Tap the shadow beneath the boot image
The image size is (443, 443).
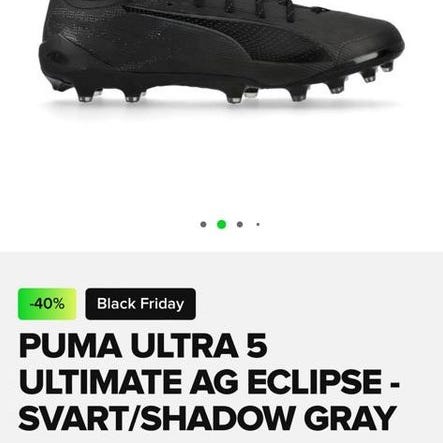pos(220,108)
